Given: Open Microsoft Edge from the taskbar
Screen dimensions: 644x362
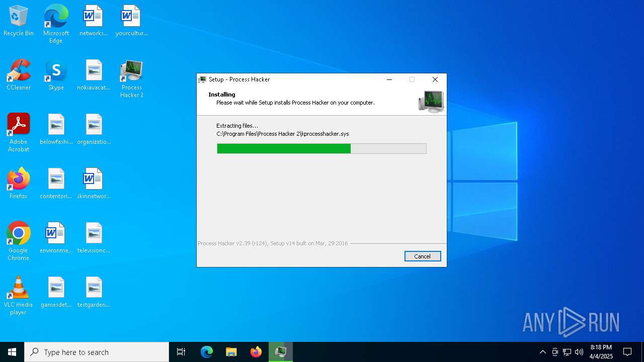Looking at the screenshot, I should pyautogui.click(x=207, y=352).
